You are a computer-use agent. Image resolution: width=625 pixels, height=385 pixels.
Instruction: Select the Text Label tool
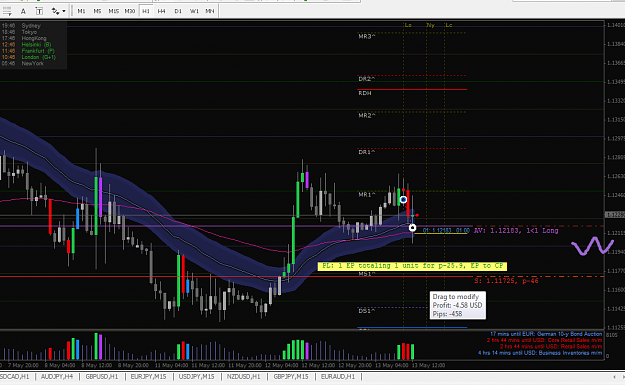click(x=39, y=11)
